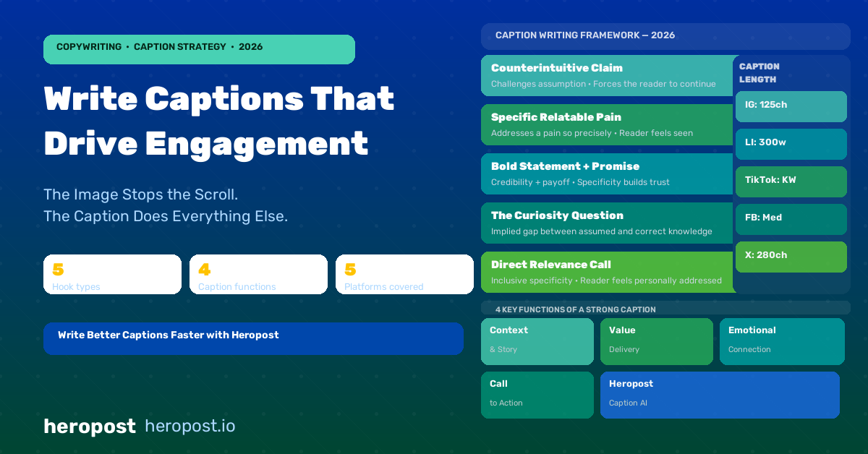Click the Value Delivery tile

pyautogui.click(x=656, y=341)
